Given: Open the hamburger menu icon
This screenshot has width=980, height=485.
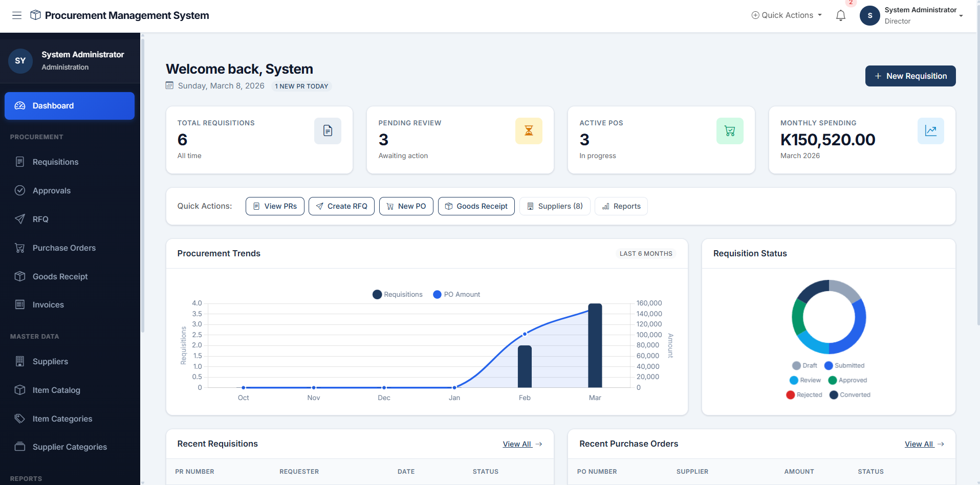Looking at the screenshot, I should (17, 15).
